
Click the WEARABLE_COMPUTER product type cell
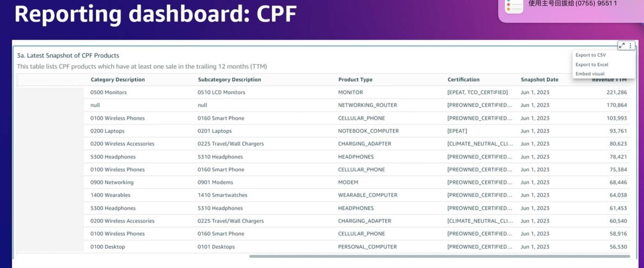368,195
